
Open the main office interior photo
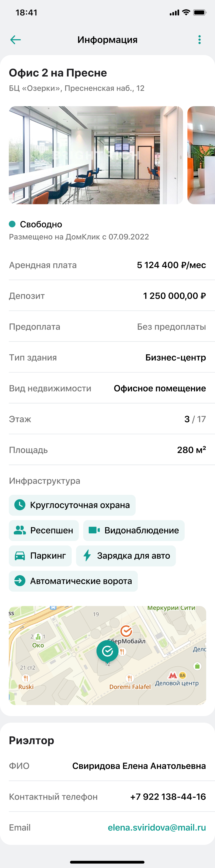96,155
